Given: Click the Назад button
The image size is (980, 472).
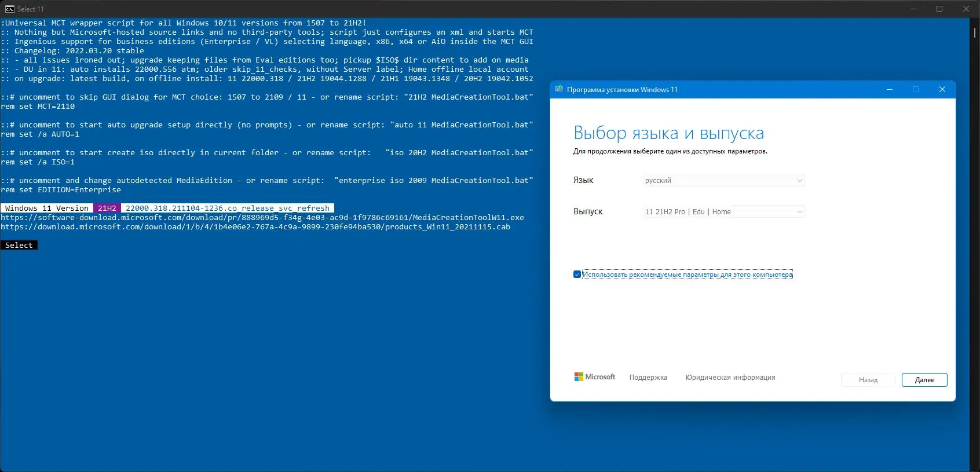Looking at the screenshot, I should point(868,380).
